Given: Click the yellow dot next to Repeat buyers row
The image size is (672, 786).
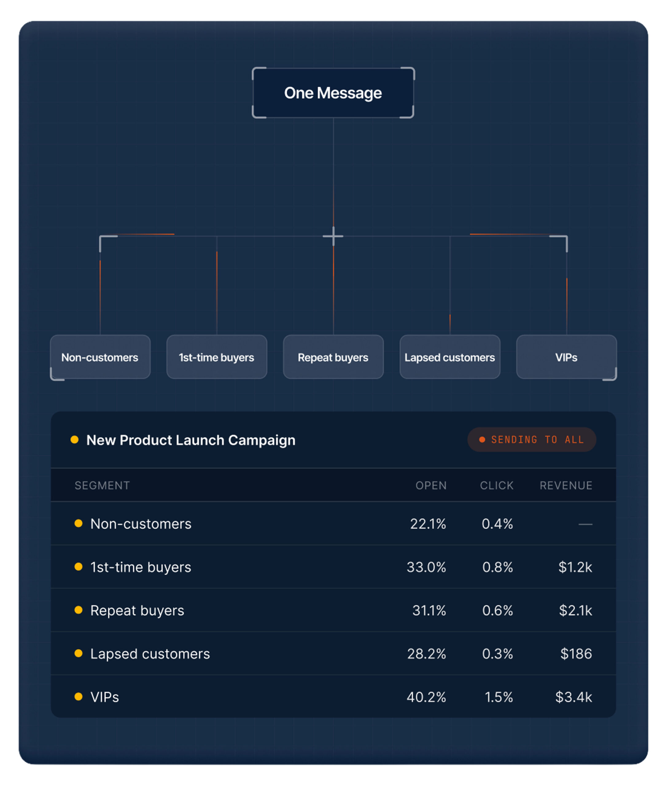Looking at the screenshot, I should (x=79, y=610).
